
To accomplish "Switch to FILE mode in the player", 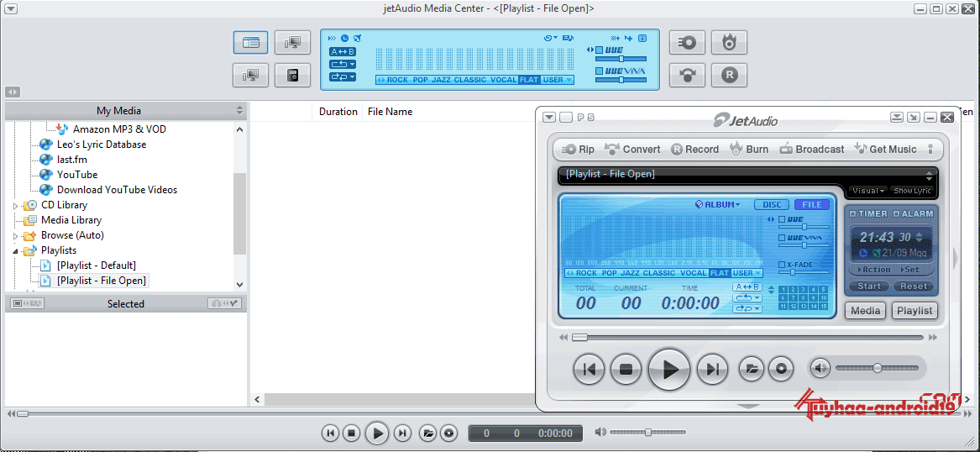I will 812,204.
